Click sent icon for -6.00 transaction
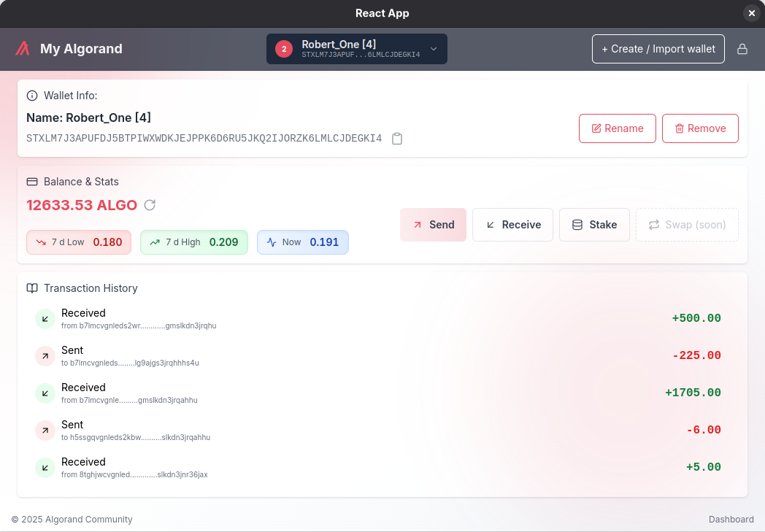 (45, 431)
